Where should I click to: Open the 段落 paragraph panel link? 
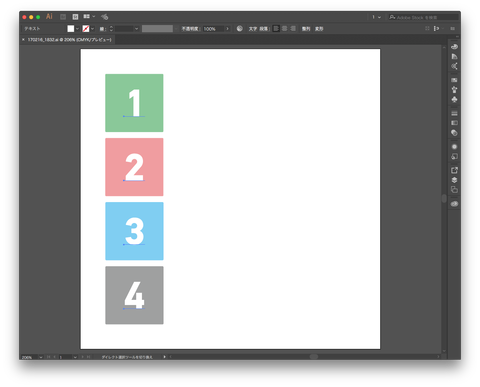264,29
